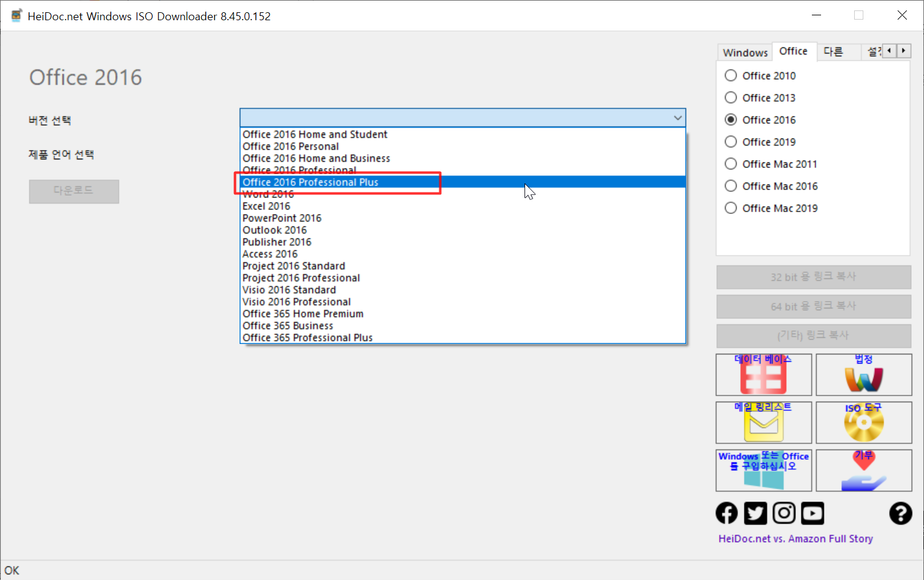The width and height of the screenshot is (924, 580).
Task: Switch to the partially hidden settings tab
Action: 873,52
